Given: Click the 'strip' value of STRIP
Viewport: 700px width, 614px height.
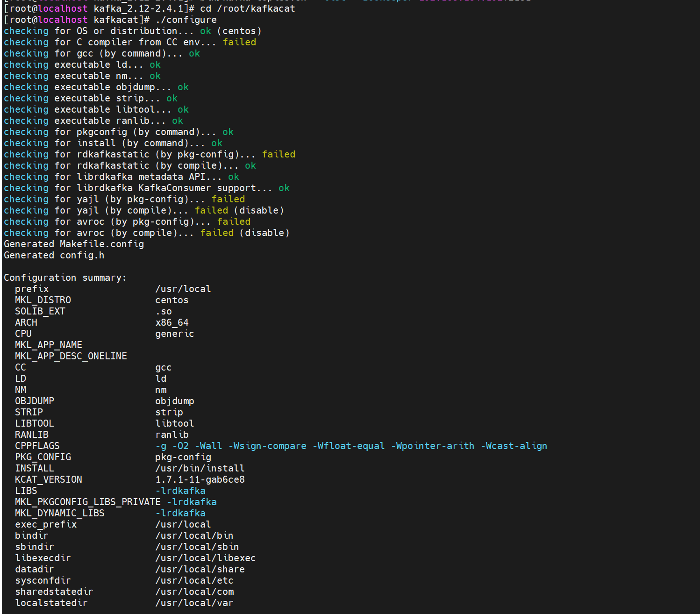Looking at the screenshot, I should 169,412.
